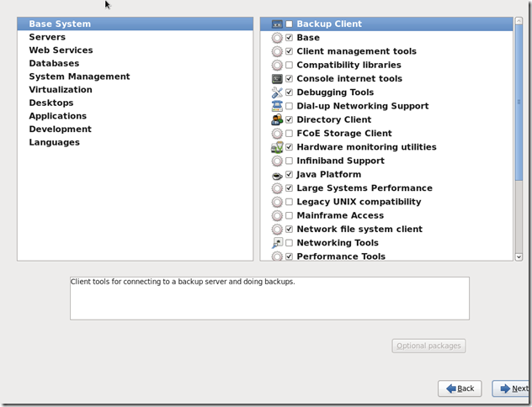Check Legacy UNIX compatibility box
The height and width of the screenshot is (407, 532).
[289, 202]
